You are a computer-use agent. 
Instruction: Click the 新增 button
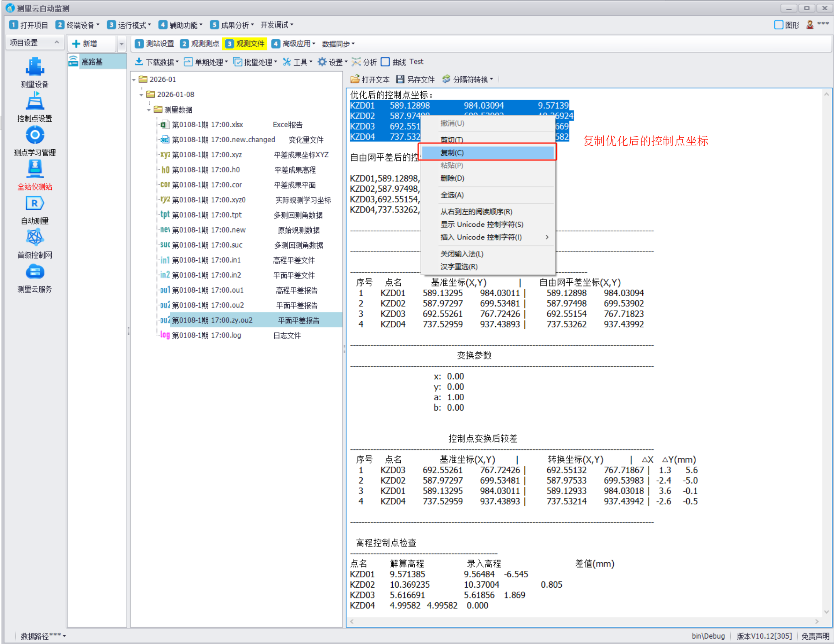[x=85, y=44]
